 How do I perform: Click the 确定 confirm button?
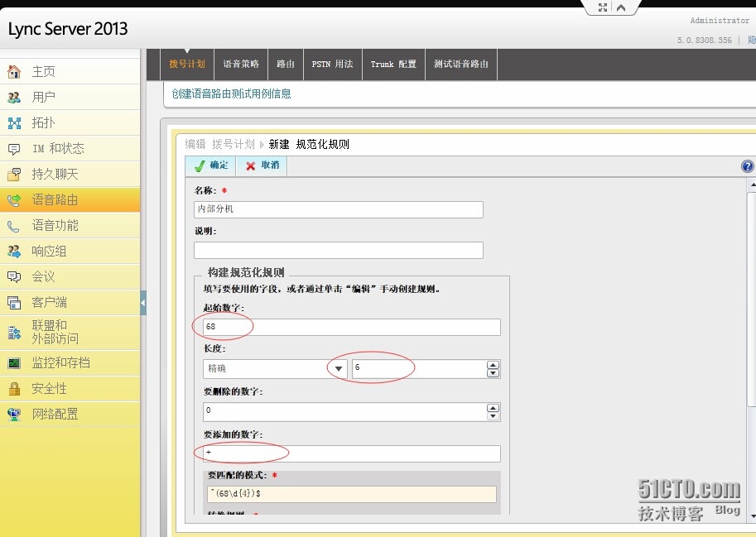click(x=210, y=165)
